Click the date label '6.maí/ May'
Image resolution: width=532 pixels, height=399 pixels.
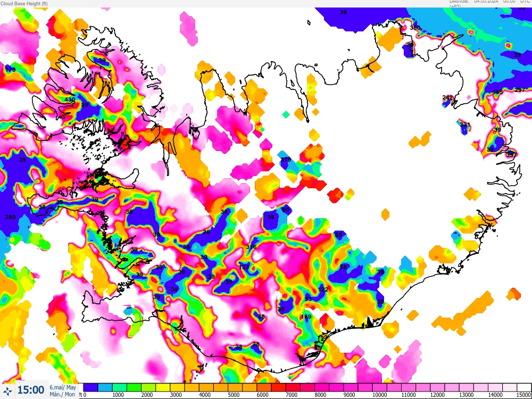[x=63, y=387]
